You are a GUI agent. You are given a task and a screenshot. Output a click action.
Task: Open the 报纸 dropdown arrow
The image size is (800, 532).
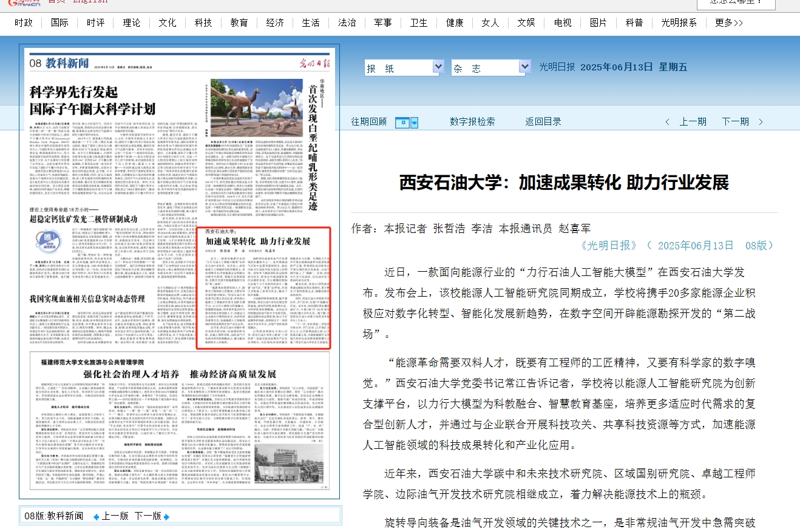point(438,67)
